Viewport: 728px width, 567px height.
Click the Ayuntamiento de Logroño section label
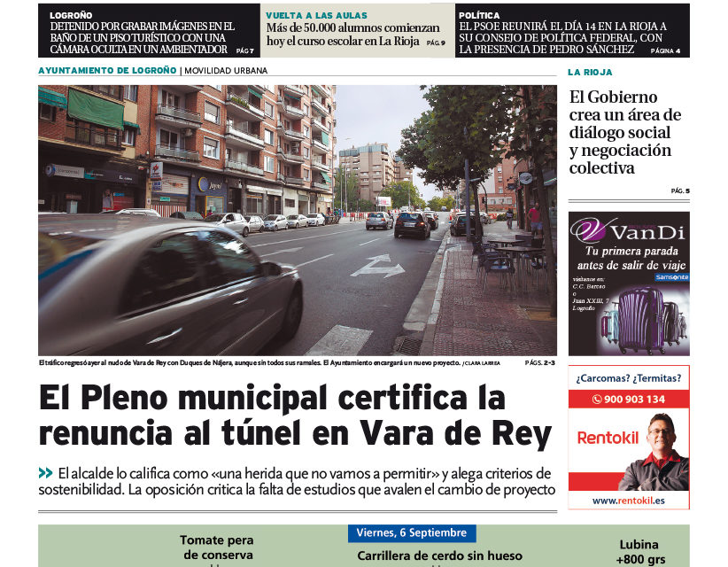[x=107, y=71]
